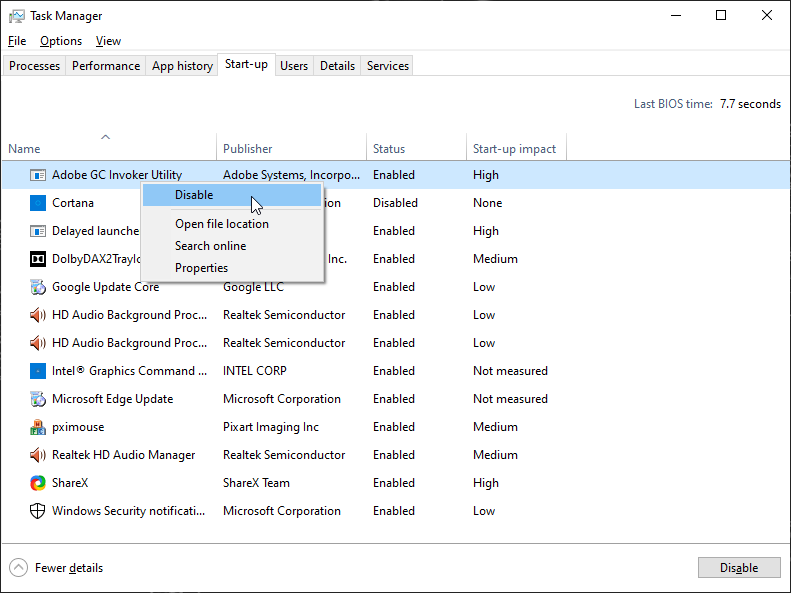Switch to the Performance tab
Image resolution: width=791 pixels, height=593 pixels.
[106, 66]
